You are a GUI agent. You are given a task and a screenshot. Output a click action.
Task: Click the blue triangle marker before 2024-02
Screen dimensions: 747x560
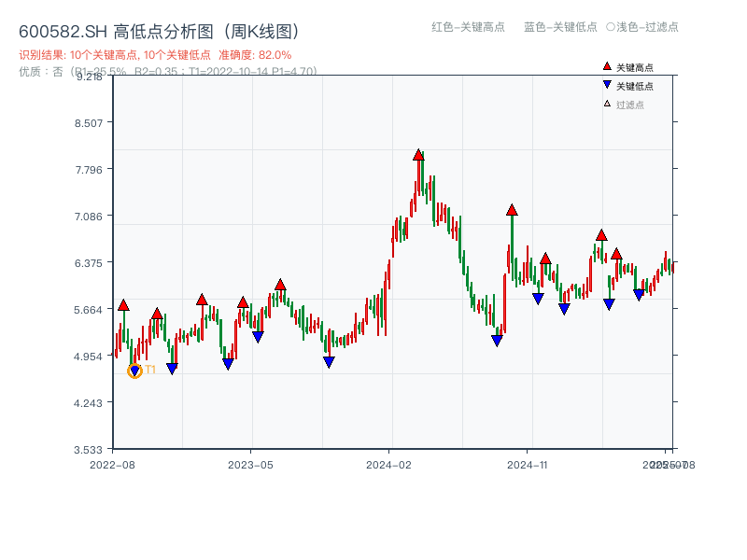pos(328,362)
